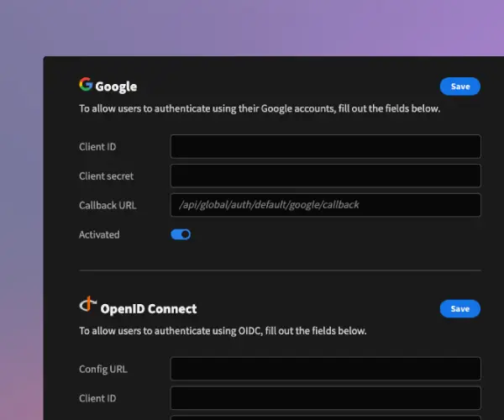Click the Client ID label under Google
Screen dimensions: 504x420
[x=97, y=147]
